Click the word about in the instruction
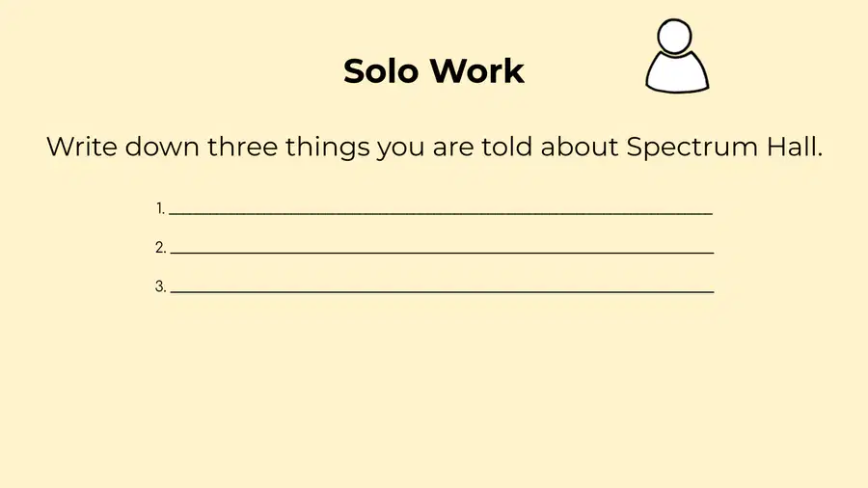Image resolution: width=868 pixels, height=488 pixels. point(579,147)
